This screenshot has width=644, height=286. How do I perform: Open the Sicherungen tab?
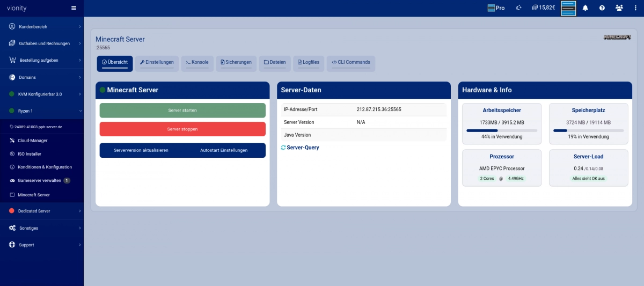tap(236, 63)
